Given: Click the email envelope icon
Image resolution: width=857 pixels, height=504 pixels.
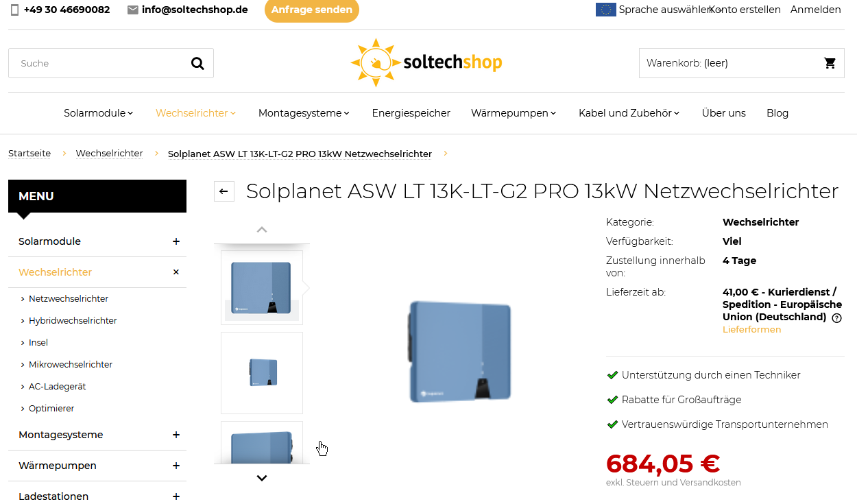Looking at the screenshot, I should tap(133, 10).
